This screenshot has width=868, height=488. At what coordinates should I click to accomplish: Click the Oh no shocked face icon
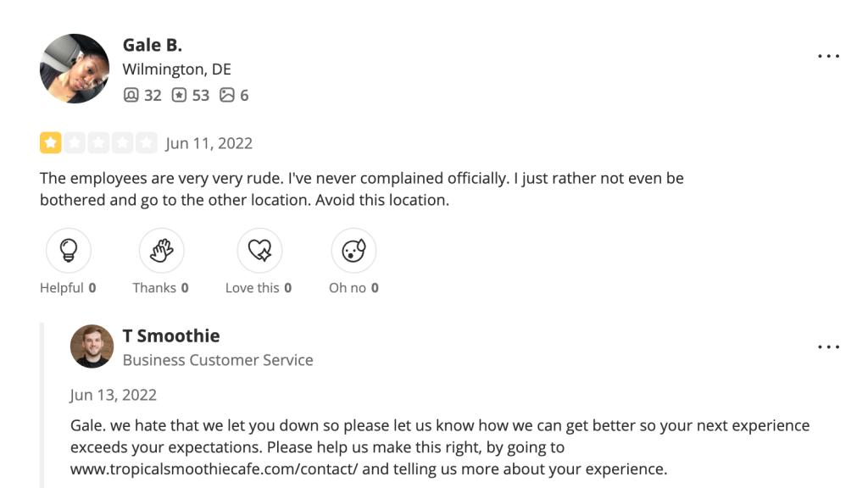click(x=353, y=250)
